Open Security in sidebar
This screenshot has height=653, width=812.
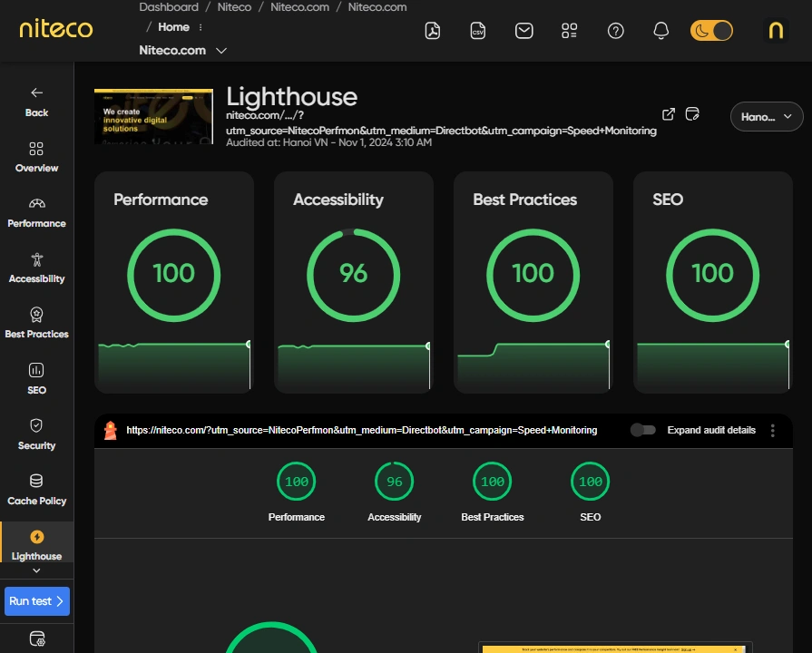37,434
